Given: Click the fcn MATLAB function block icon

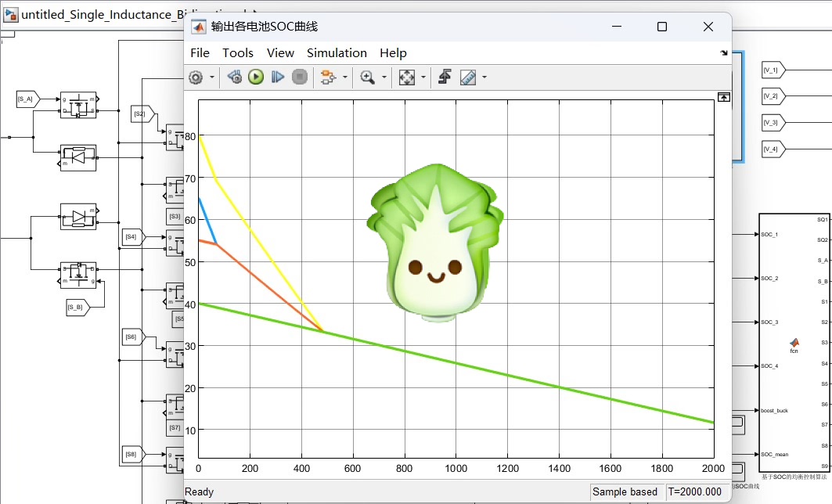Looking at the screenshot, I should click(794, 343).
